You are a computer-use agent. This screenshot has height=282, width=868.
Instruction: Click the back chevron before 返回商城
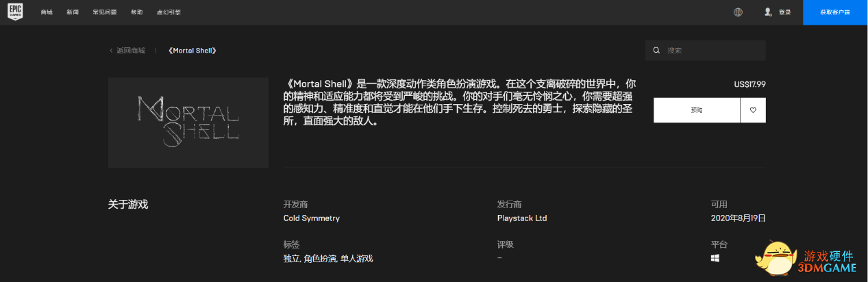point(111,51)
